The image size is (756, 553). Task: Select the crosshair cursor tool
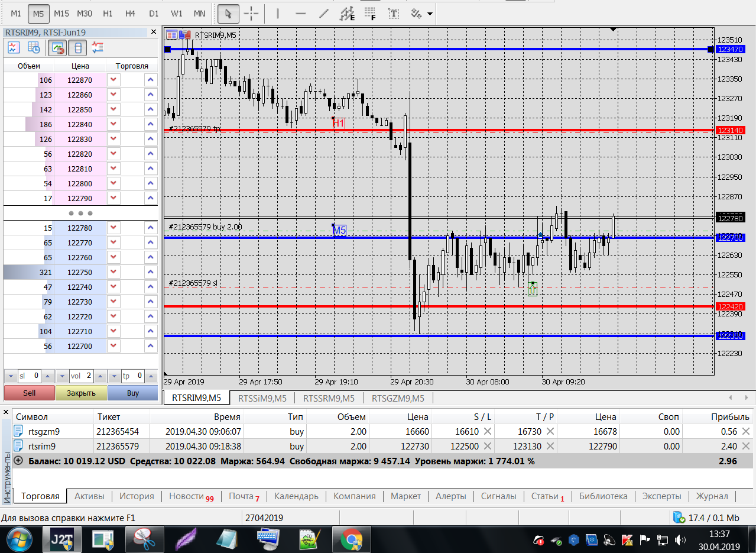(x=251, y=13)
